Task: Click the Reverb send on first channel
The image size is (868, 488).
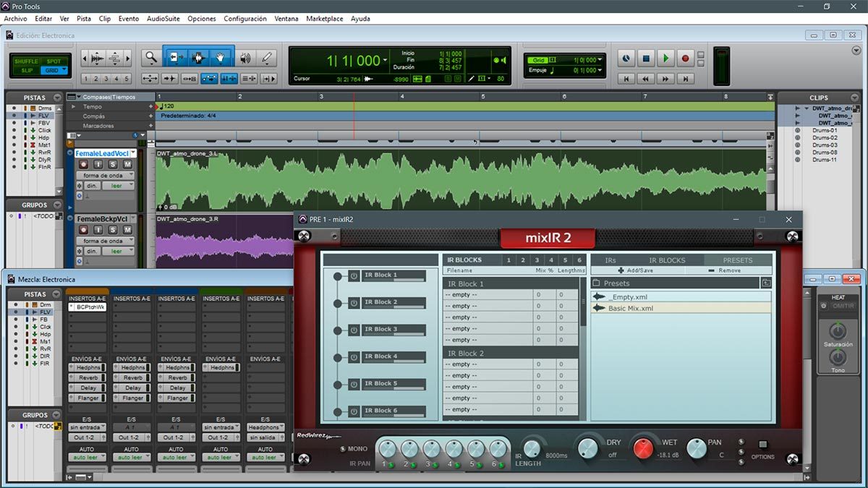Action: (x=88, y=378)
